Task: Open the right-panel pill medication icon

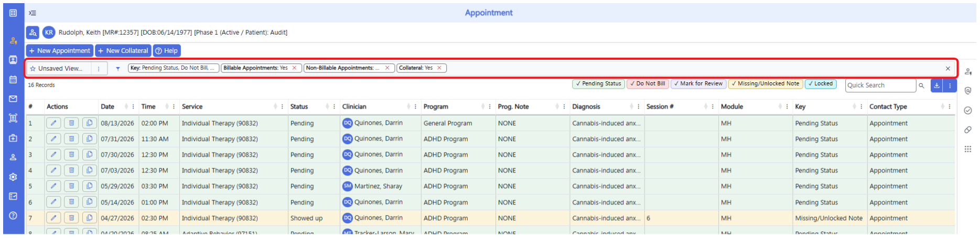Action: point(968,129)
